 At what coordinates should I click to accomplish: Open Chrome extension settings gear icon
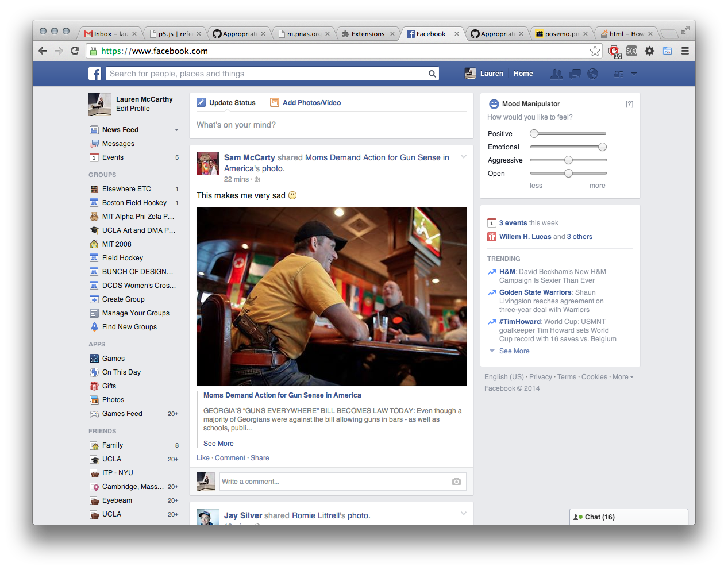[649, 51]
